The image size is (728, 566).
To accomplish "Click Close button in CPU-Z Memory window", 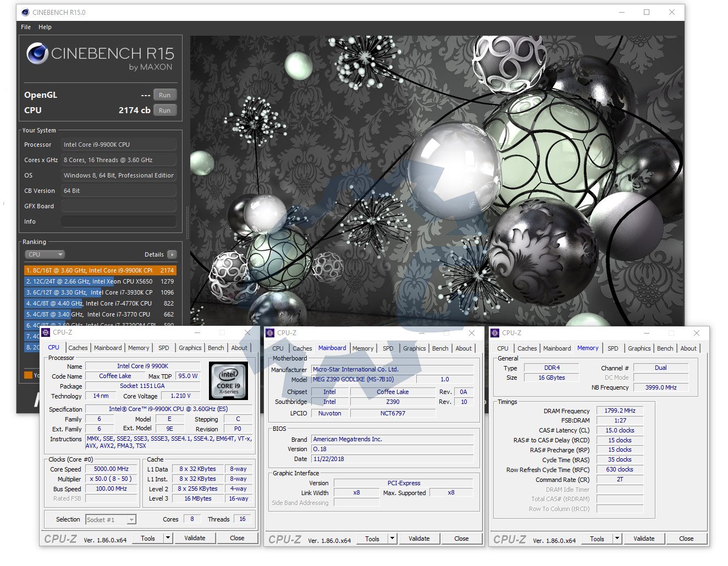I will coord(687,539).
